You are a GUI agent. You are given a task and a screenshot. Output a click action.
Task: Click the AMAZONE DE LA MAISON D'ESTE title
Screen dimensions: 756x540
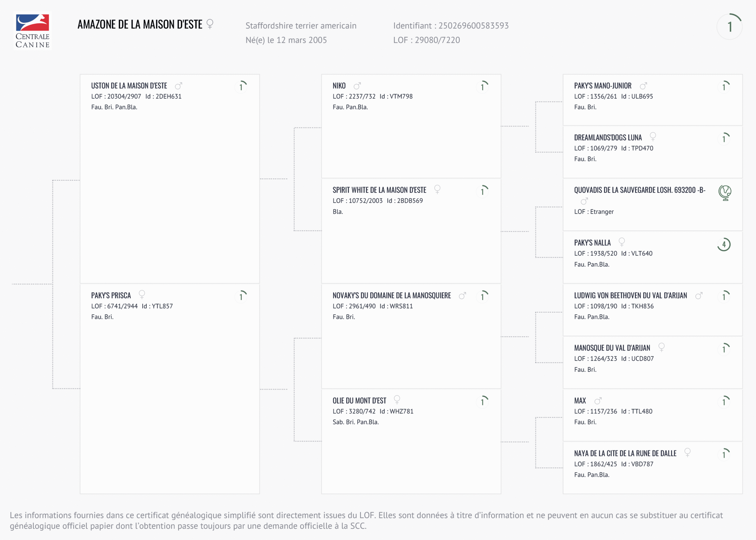point(140,25)
